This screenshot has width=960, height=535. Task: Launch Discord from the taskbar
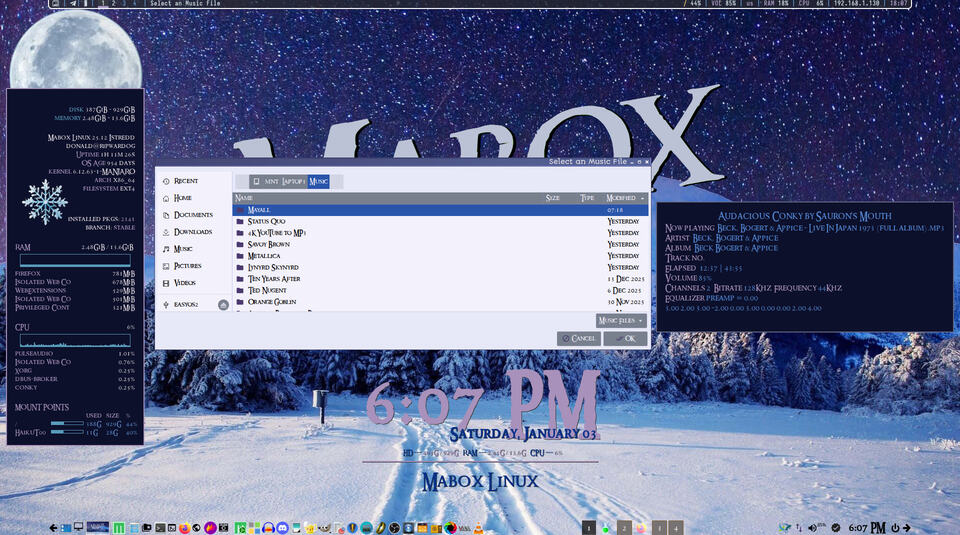point(284,527)
